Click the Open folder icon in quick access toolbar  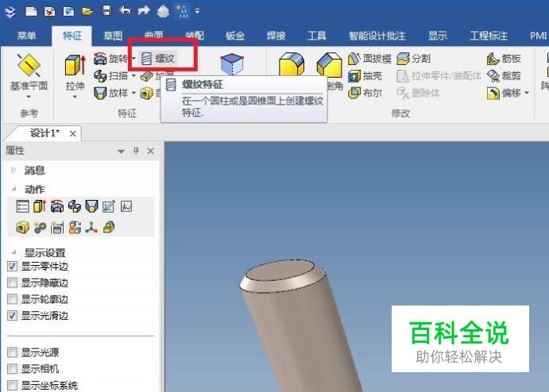click(x=87, y=11)
